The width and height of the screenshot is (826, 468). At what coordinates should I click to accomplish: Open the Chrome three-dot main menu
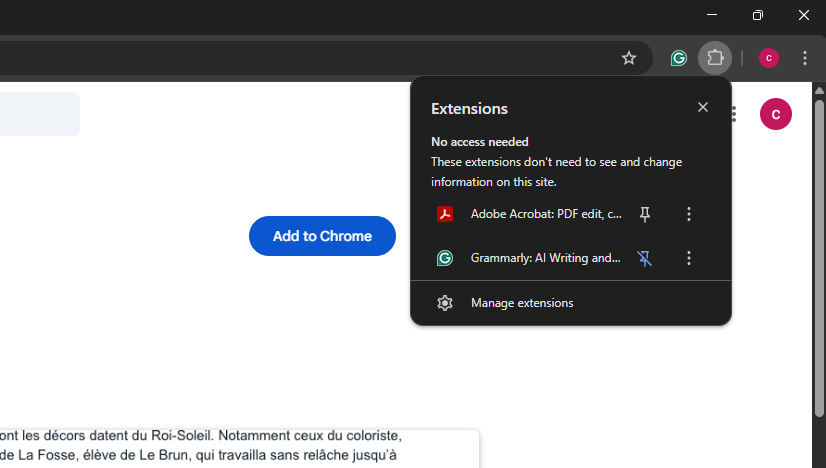click(805, 58)
